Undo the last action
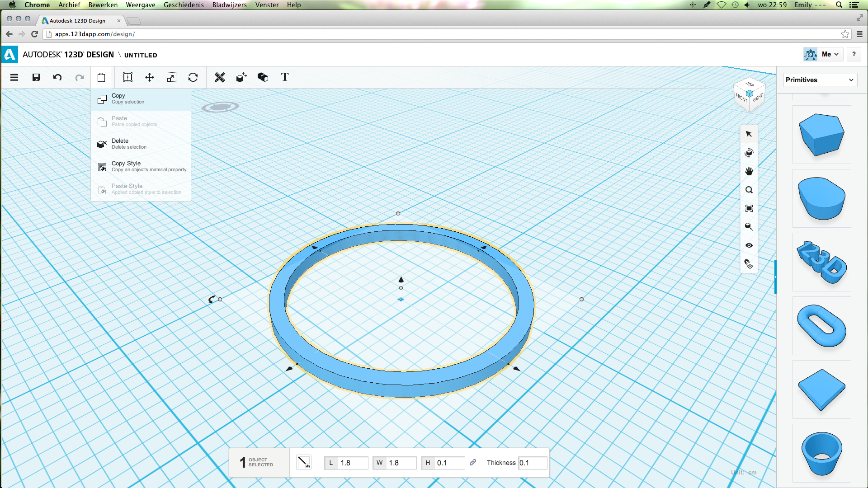The height and width of the screenshot is (488, 868). point(57,77)
